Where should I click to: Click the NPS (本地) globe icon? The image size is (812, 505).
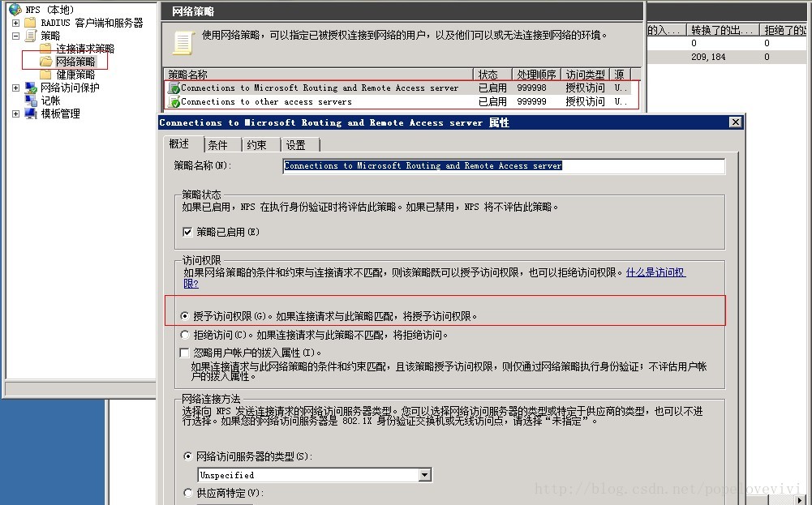point(15,9)
